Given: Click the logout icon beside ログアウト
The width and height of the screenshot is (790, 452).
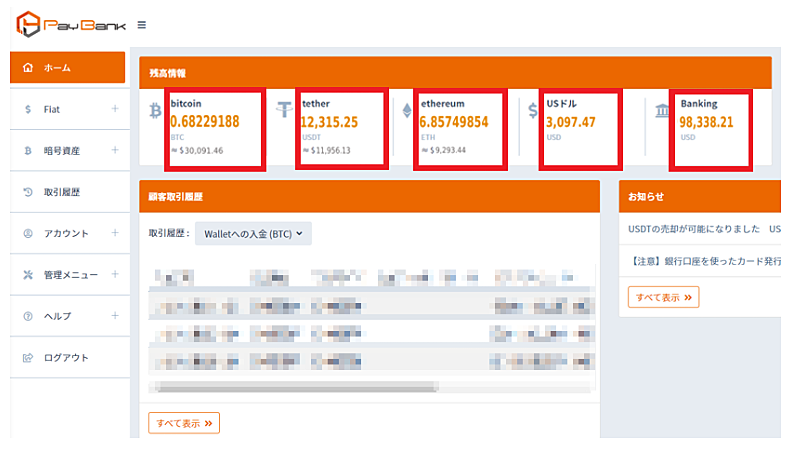Looking at the screenshot, I should tap(28, 358).
